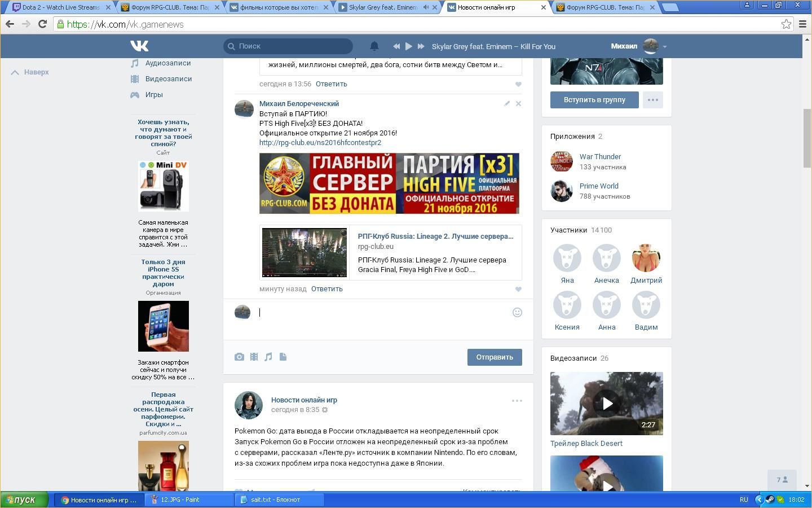Viewport: 812px width, 508px height.
Task: Attach a video to the comment
Action: point(254,357)
